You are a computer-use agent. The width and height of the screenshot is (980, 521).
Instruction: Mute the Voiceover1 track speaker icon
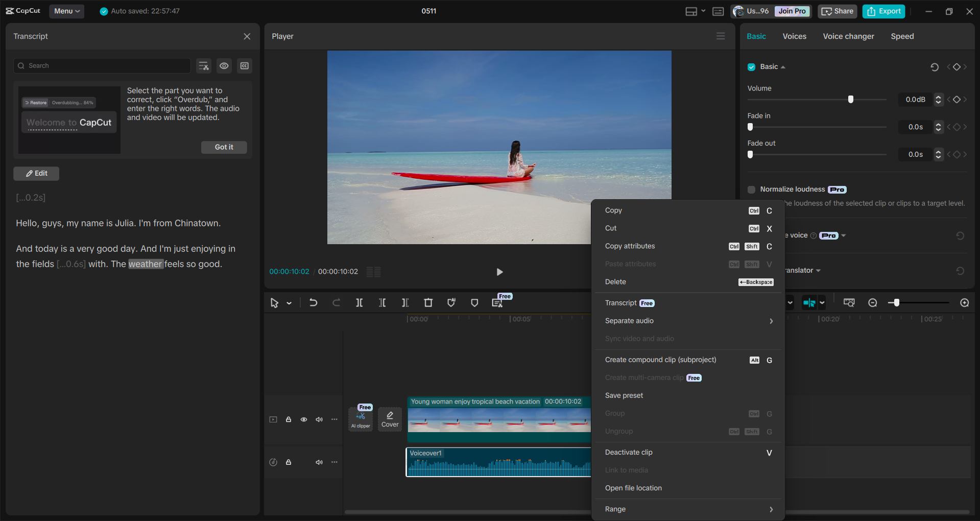[x=319, y=462]
